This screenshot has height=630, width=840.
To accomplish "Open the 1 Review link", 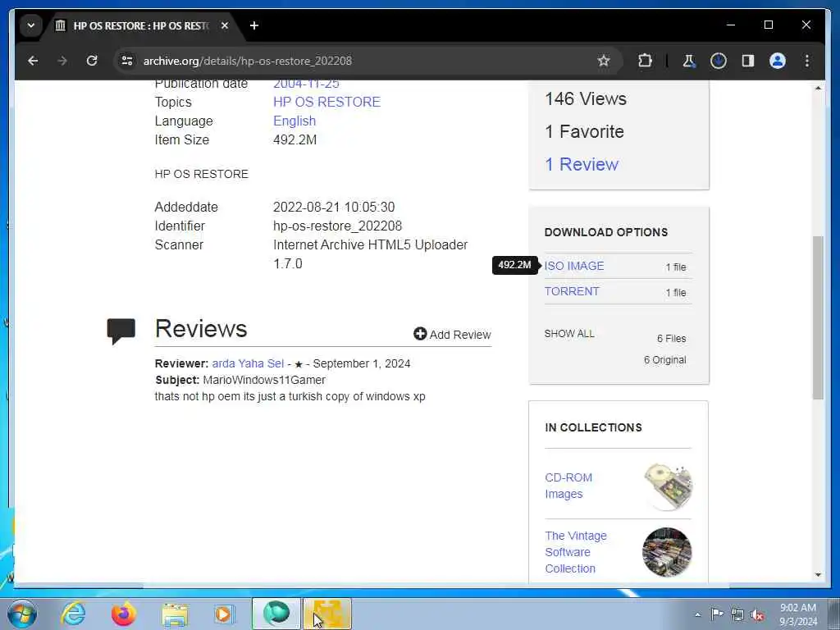I will point(582,164).
